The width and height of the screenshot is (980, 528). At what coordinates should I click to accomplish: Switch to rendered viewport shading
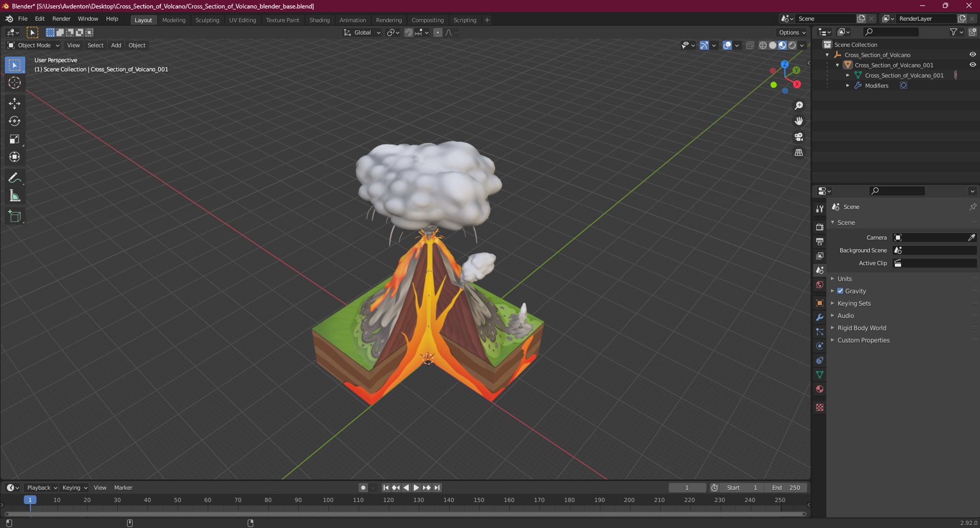pos(792,45)
